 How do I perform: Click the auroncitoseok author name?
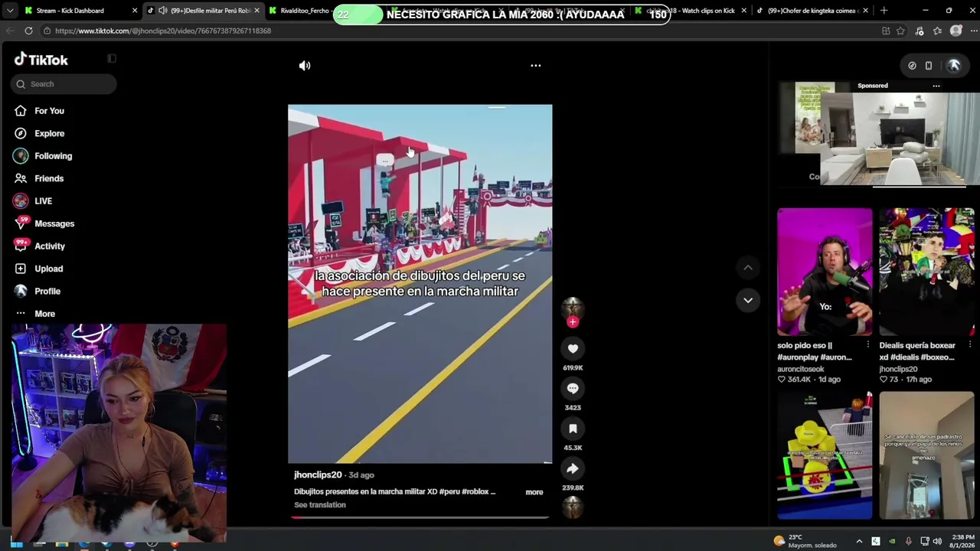[x=801, y=370]
